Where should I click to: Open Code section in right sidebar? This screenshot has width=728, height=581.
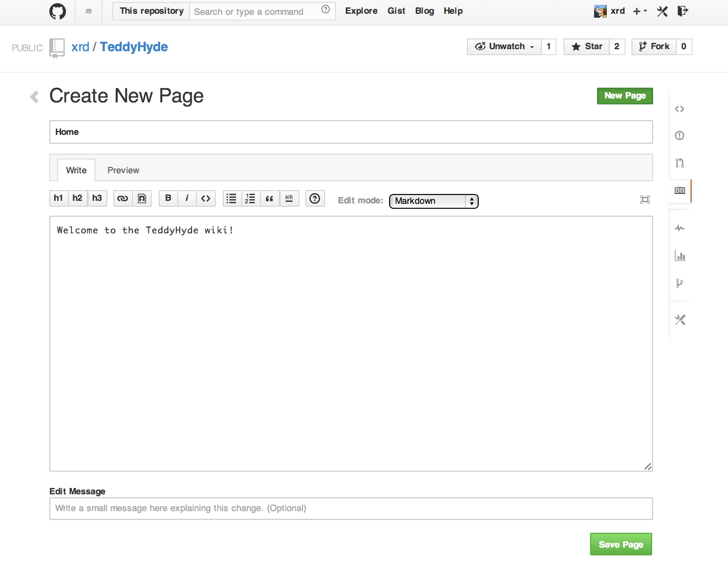tap(680, 109)
